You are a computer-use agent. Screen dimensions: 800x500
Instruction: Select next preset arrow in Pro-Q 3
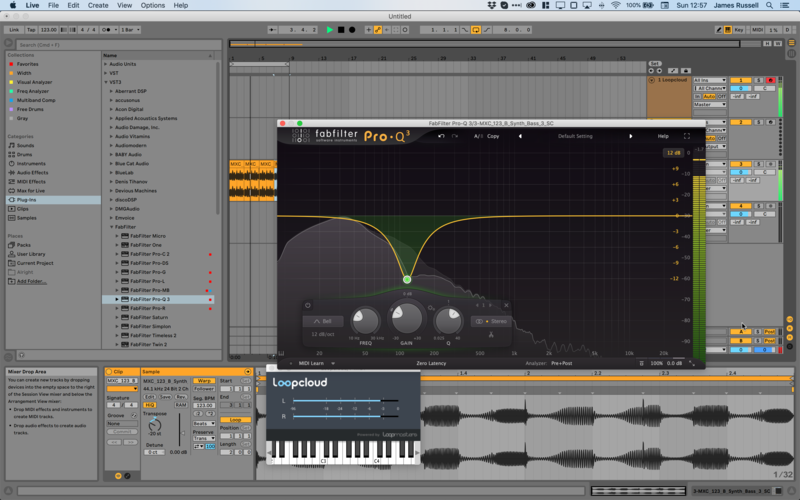(631, 136)
